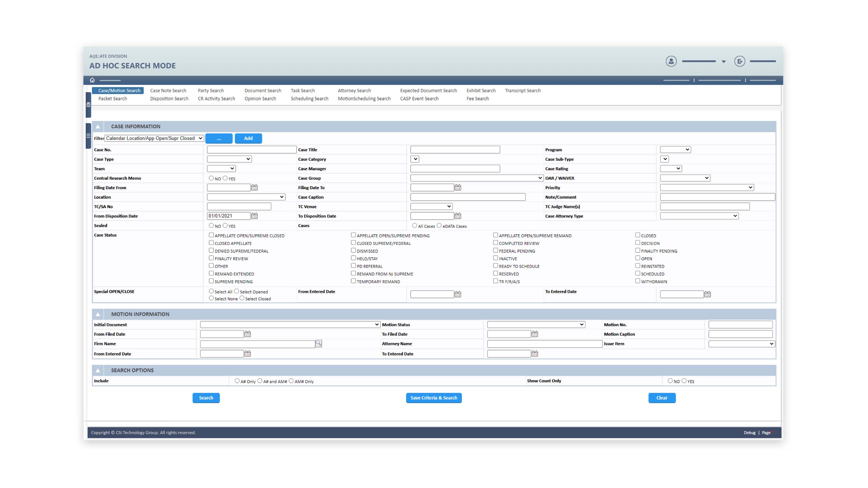
Task: Open calendar for motion From Entered Date
Action: tap(247, 354)
